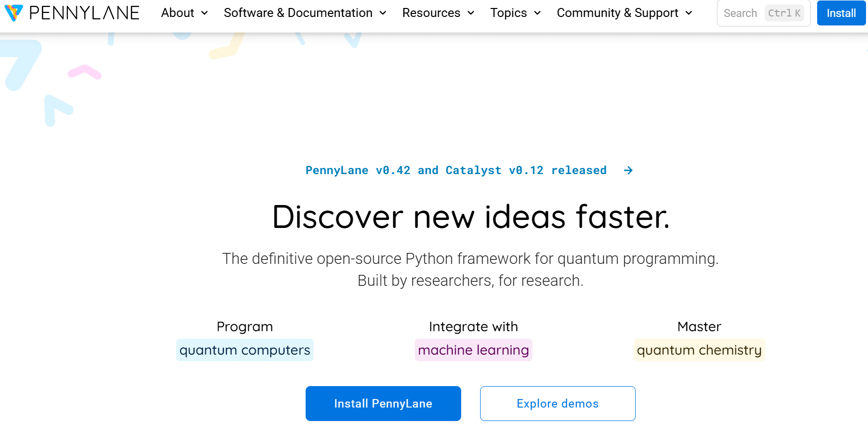
Task: Click the Install PennyLane button
Action: click(383, 404)
